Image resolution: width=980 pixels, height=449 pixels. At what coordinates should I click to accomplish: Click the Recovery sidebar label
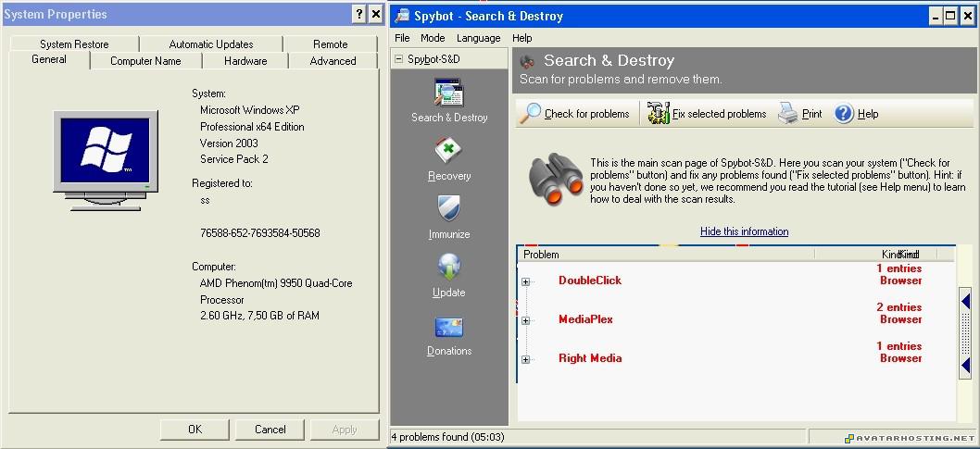pos(448,176)
